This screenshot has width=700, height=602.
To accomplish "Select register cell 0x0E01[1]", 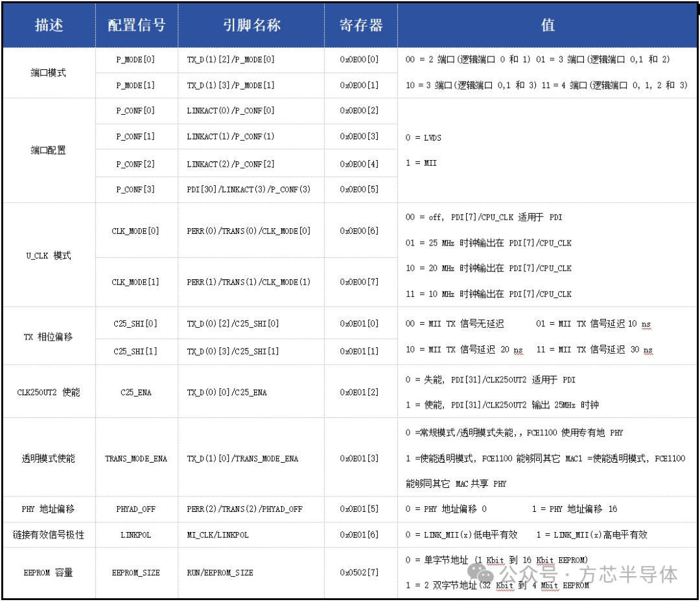I will (361, 352).
